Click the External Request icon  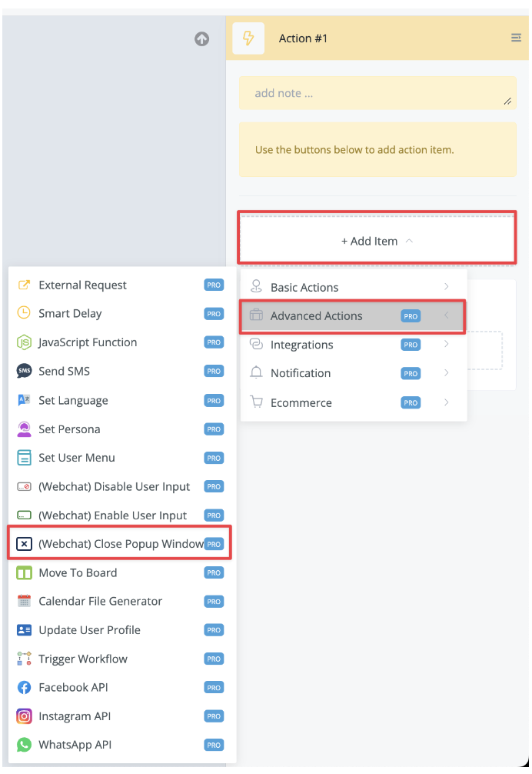click(24, 285)
